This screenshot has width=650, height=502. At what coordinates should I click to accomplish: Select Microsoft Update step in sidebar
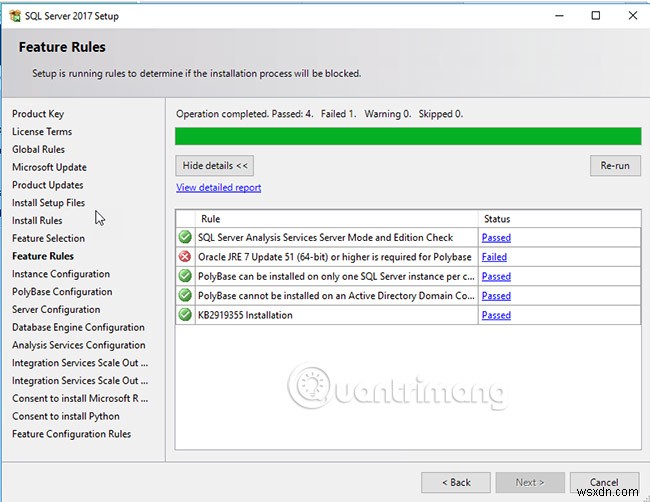(49, 167)
